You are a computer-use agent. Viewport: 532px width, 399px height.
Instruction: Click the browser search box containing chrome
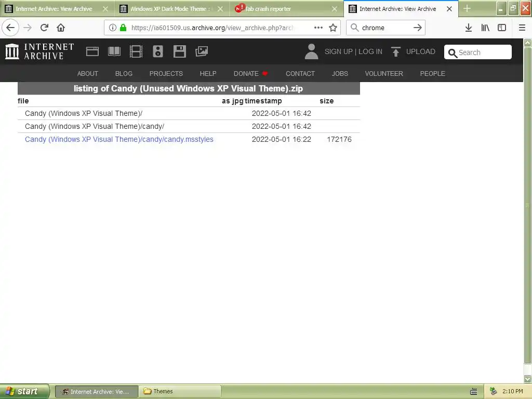(386, 28)
